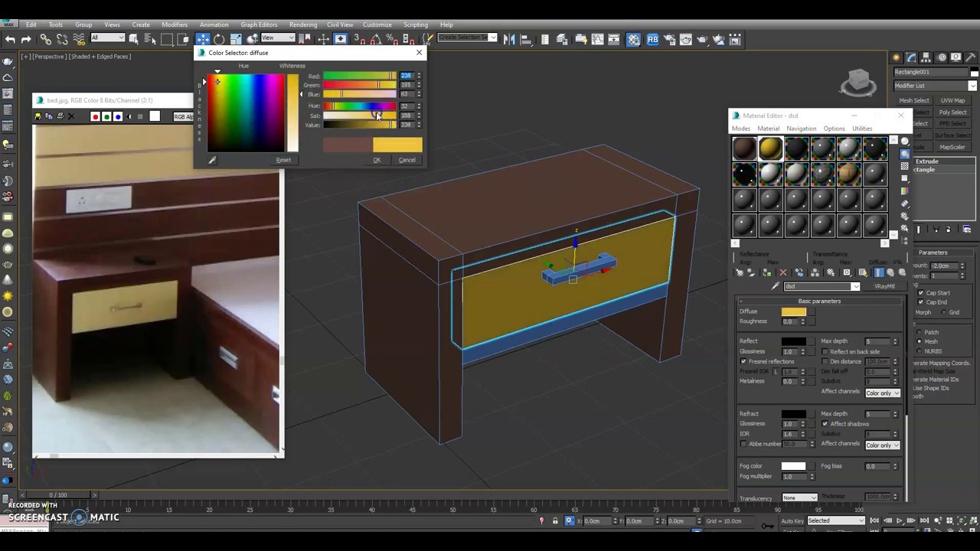Open key filter Selected dropdown
This screenshot has height=551, width=980.
[835, 521]
